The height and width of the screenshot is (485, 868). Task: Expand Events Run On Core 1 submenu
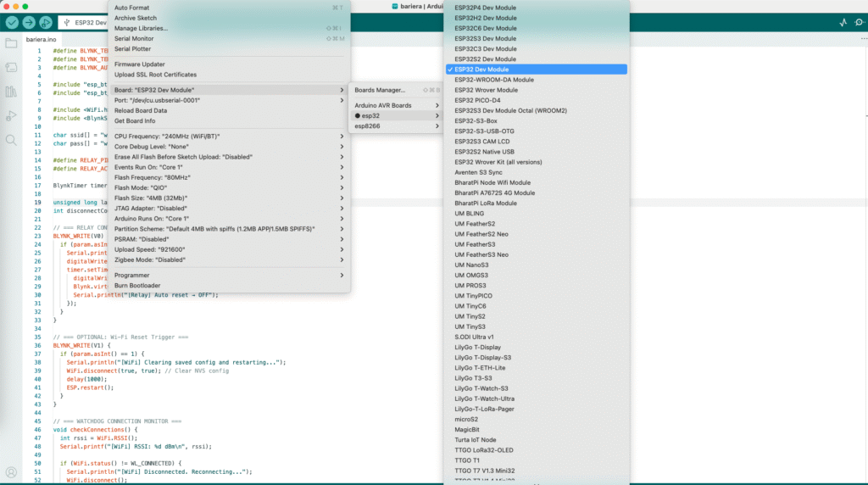click(229, 167)
